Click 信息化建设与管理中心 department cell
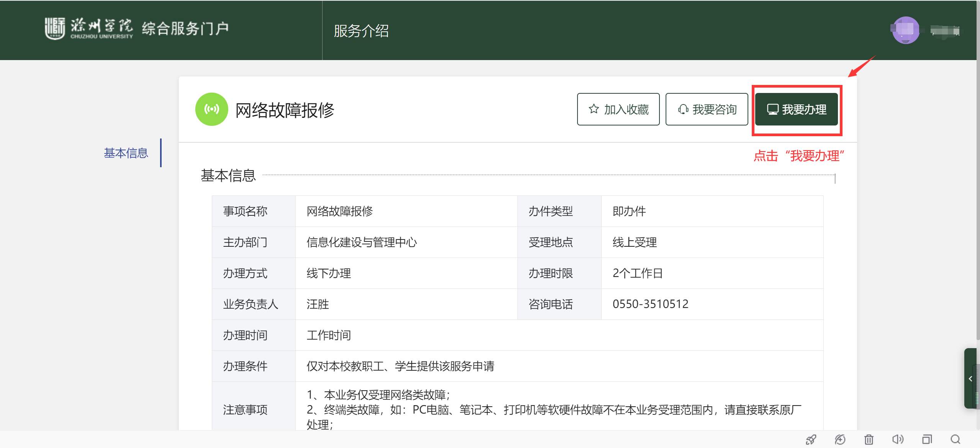 (406, 242)
